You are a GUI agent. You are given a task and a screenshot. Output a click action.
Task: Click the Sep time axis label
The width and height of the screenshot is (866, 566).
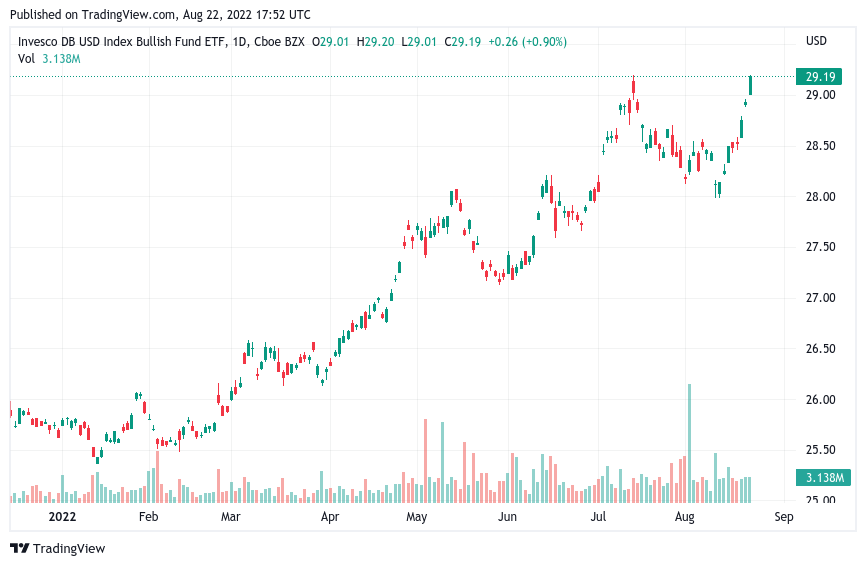[x=784, y=517]
